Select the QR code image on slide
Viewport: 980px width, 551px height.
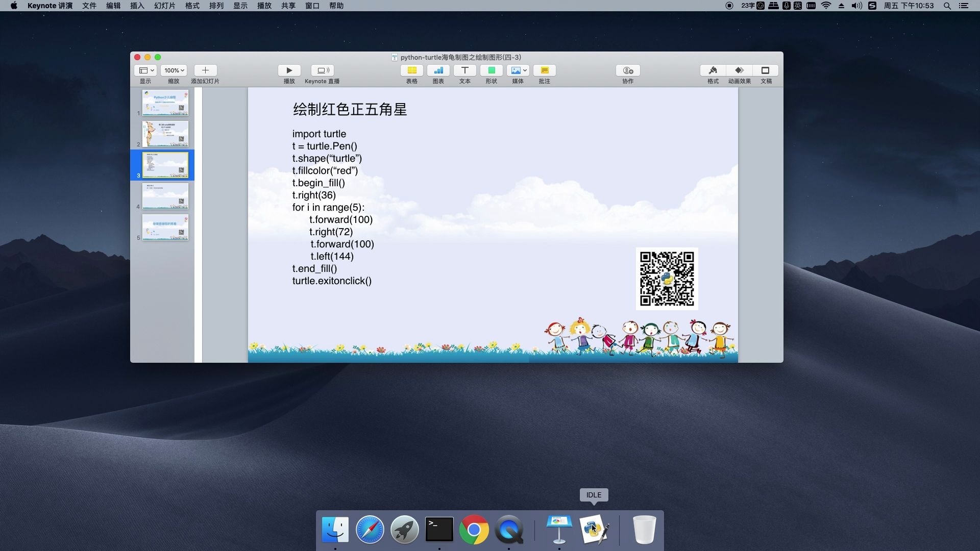pyautogui.click(x=667, y=279)
